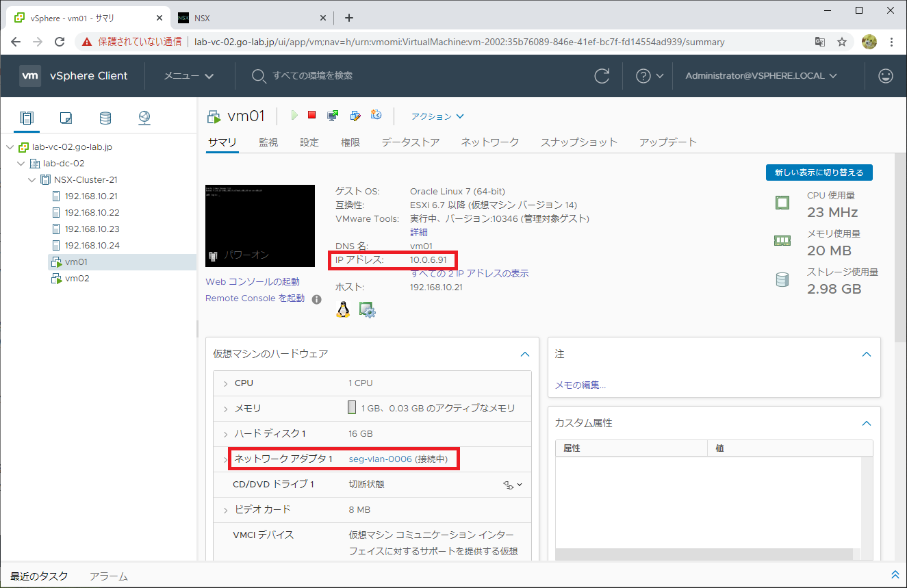The width and height of the screenshot is (907, 588).
Task: Switch to the アップデート tab
Action: [668, 142]
